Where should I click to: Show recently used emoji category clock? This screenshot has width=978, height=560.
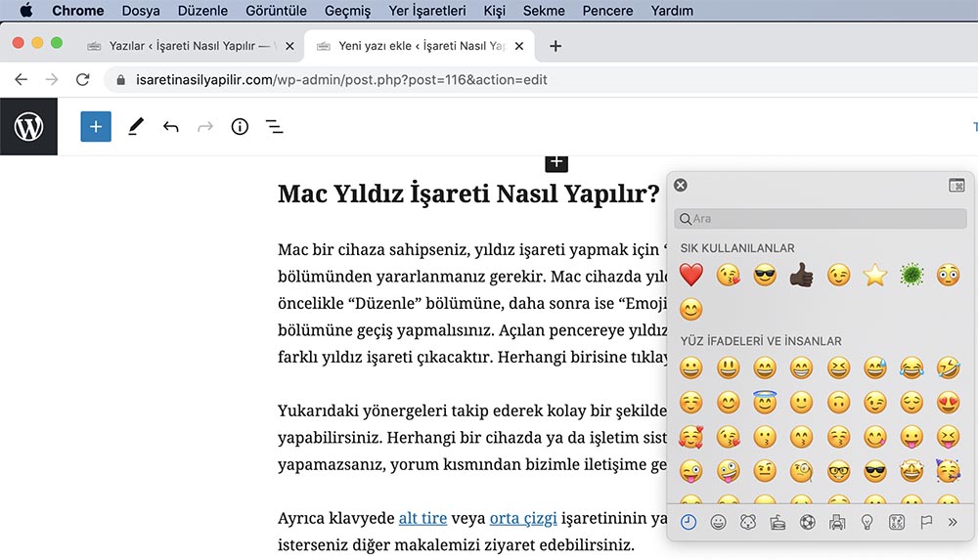689,522
